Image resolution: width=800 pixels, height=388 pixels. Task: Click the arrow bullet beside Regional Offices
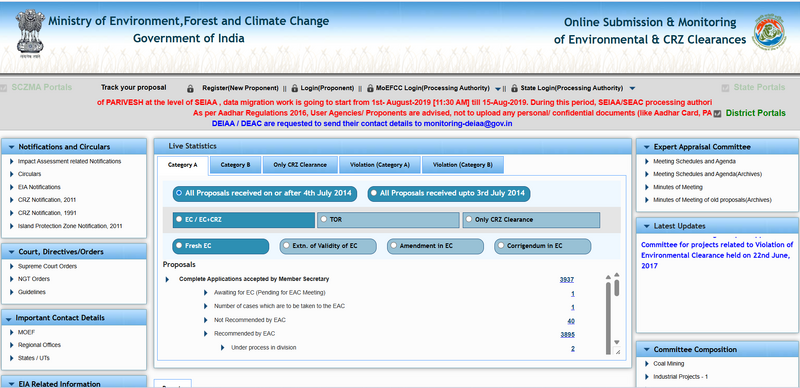coord(12,345)
